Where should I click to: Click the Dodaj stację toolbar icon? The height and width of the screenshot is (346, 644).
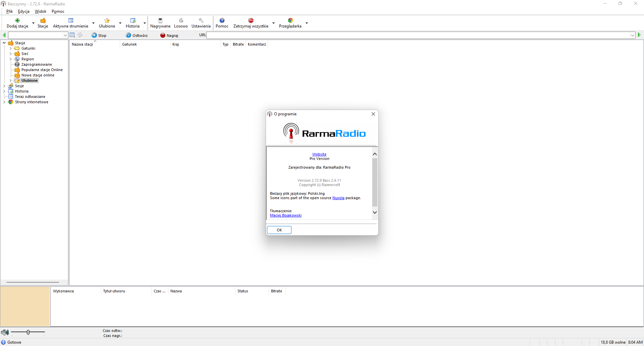coord(17,23)
